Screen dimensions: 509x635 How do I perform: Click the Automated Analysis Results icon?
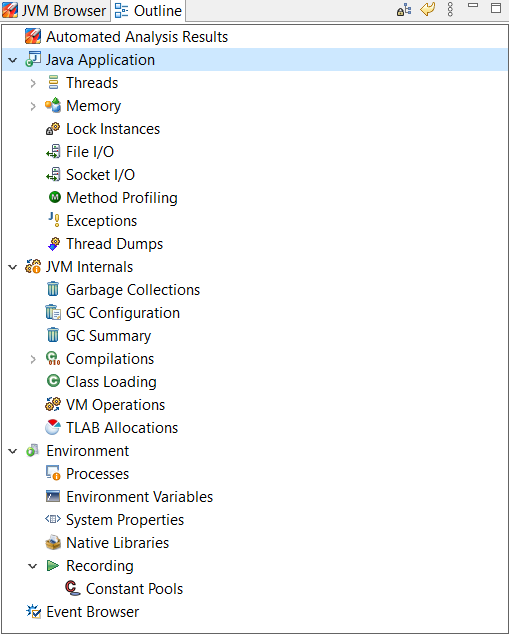point(33,36)
